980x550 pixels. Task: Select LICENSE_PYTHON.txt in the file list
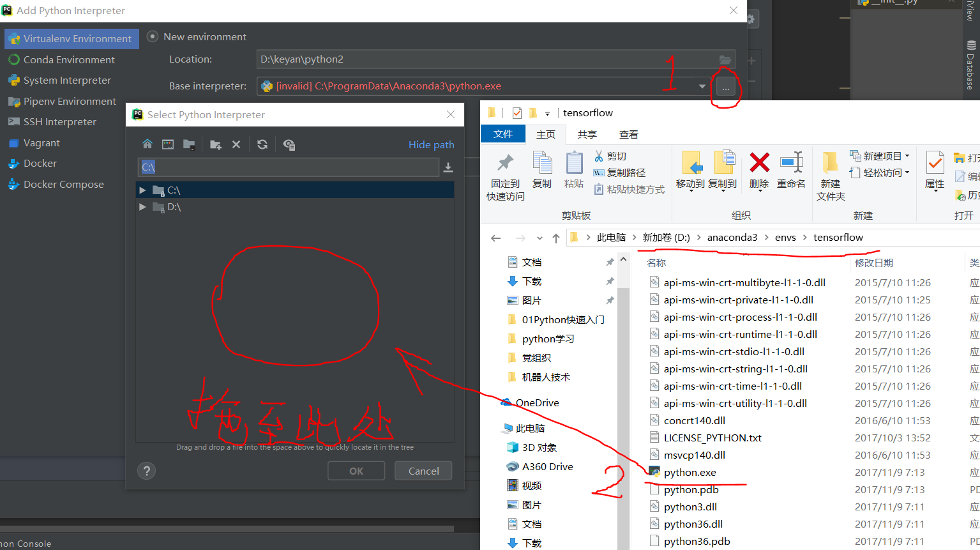click(712, 438)
